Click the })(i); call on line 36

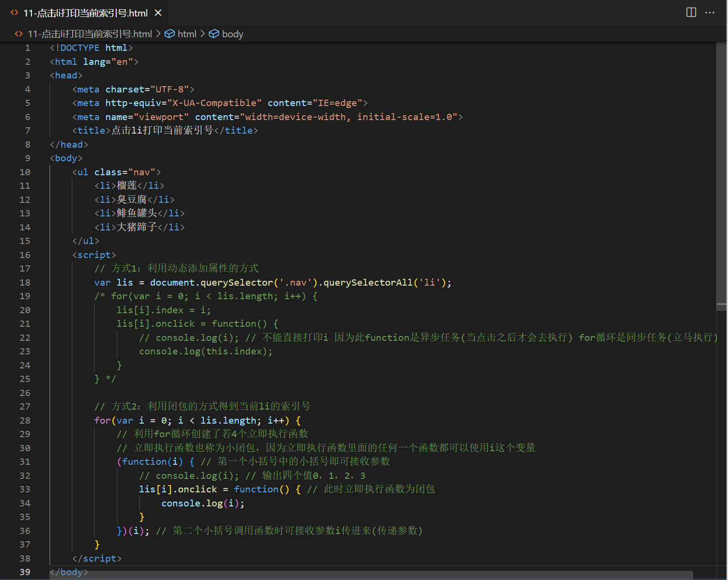133,531
